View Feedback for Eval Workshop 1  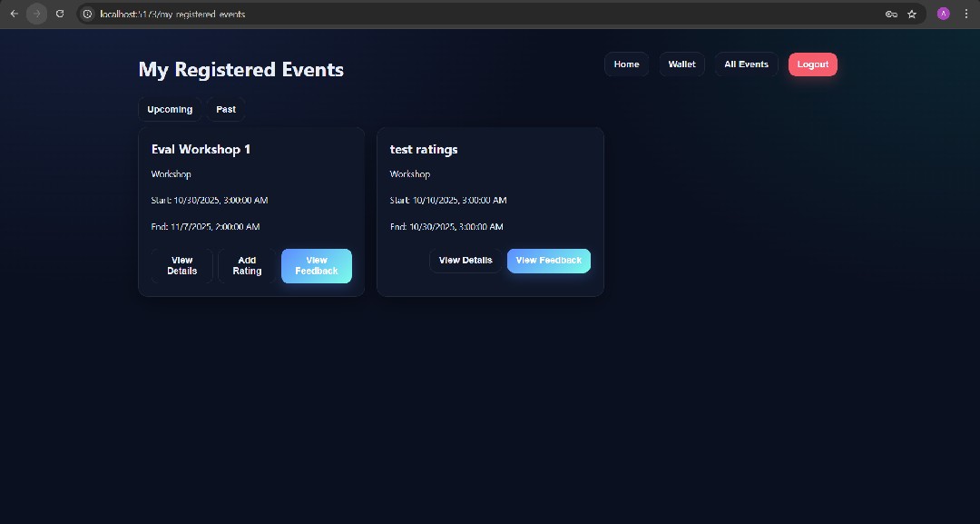pos(316,265)
